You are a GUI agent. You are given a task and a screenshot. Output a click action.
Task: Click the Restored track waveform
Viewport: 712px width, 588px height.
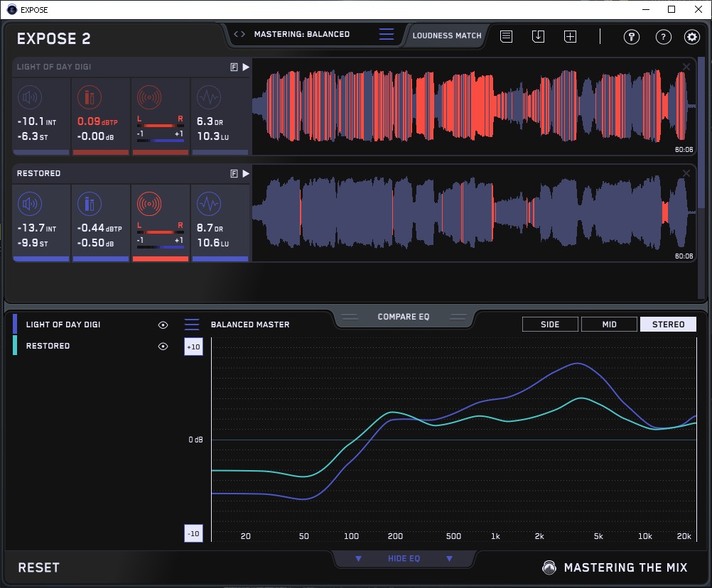pos(469,214)
